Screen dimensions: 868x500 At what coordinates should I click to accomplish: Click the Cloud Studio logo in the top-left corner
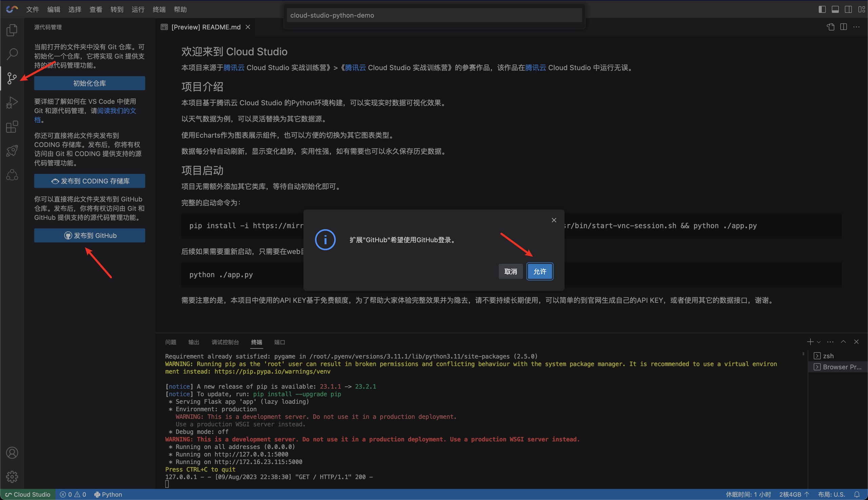tap(12, 9)
